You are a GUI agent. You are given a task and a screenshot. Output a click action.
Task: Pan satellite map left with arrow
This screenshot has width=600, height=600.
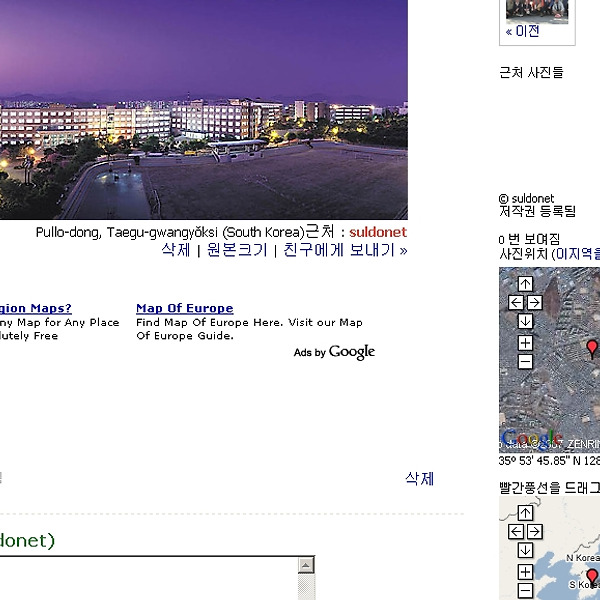[x=516, y=302]
